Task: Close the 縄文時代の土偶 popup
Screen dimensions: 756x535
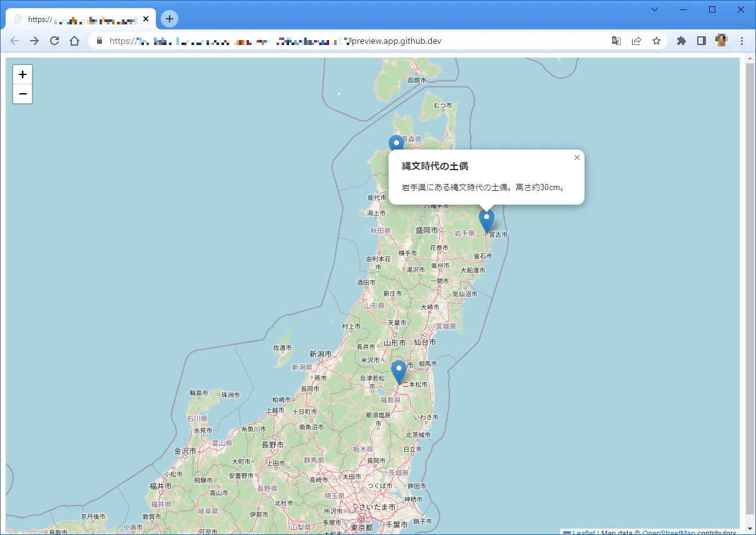Action: pos(577,158)
